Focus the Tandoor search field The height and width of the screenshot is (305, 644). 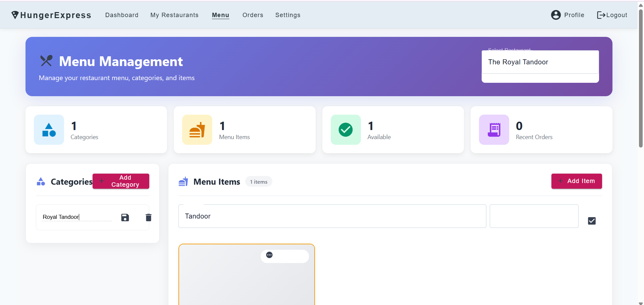[332, 216]
